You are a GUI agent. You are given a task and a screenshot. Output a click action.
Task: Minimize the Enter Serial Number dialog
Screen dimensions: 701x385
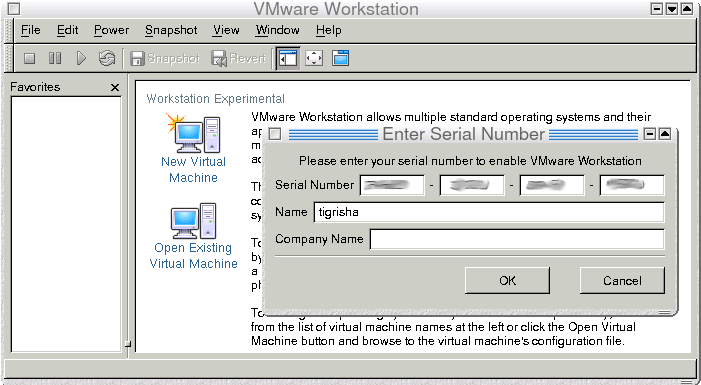pos(650,134)
